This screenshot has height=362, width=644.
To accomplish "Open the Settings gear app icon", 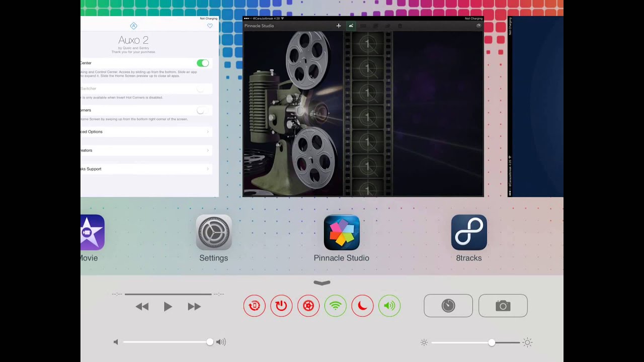I will pyautogui.click(x=214, y=232).
